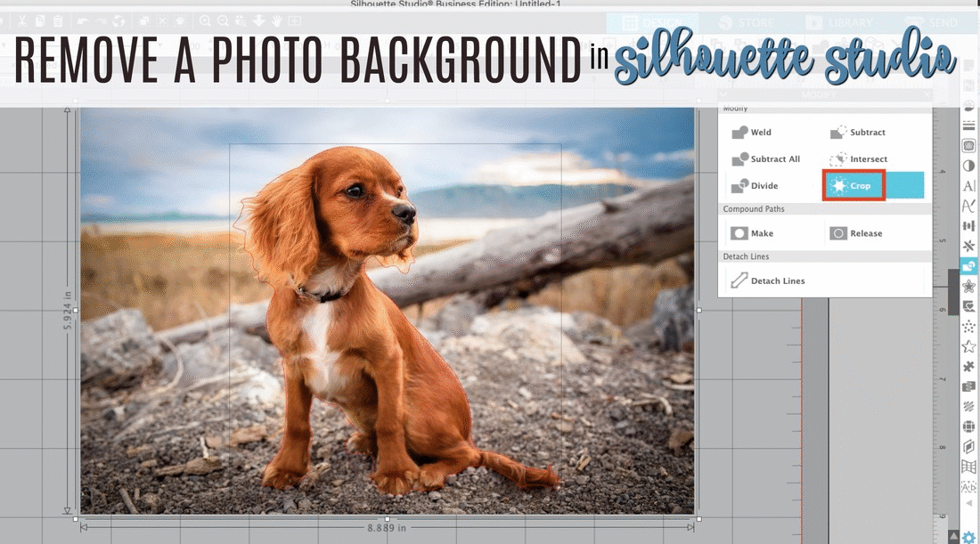Open the Stipple dotted panel icon
980x544 pixels.
tap(968, 326)
